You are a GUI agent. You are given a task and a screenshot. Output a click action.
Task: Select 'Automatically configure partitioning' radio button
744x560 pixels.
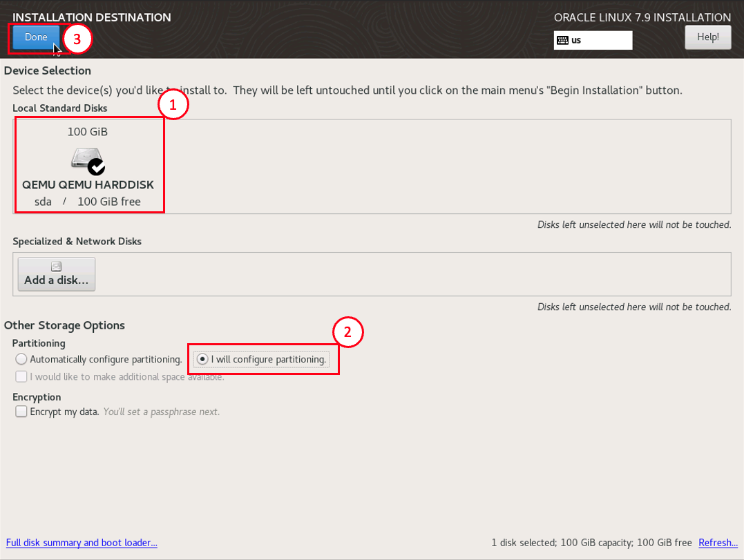point(21,359)
